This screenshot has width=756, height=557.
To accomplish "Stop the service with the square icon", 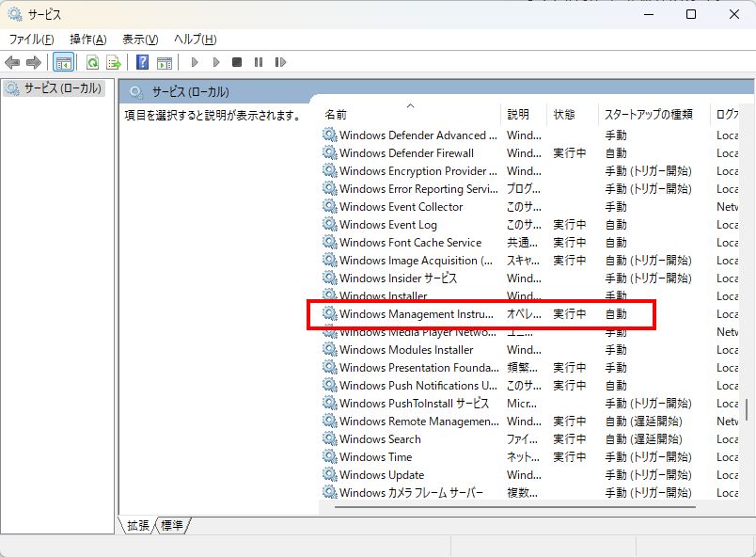I will (x=237, y=62).
